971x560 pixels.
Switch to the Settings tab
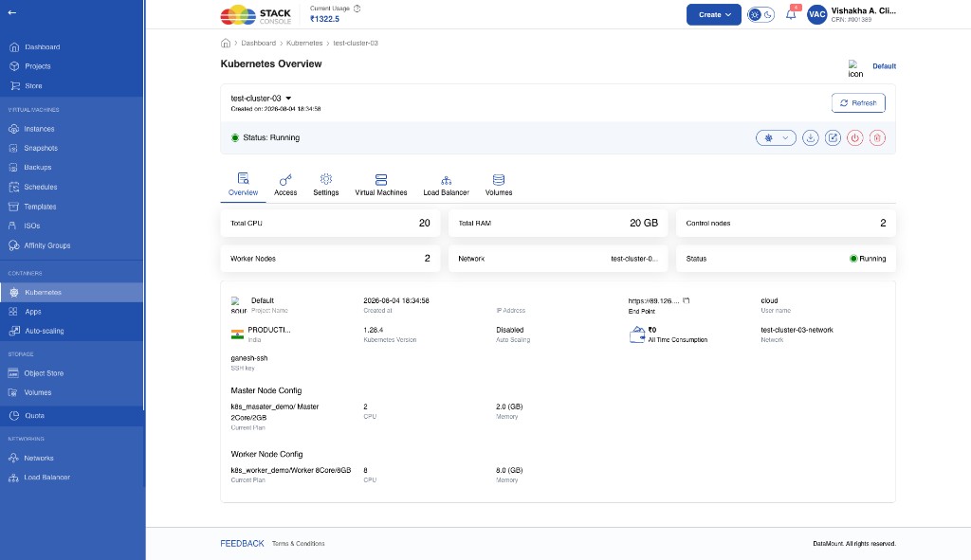click(326, 185)
